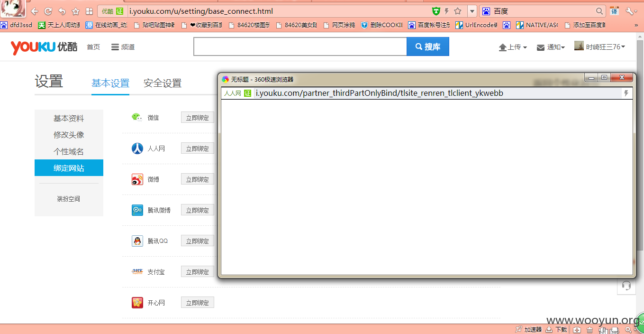This screenshot has height=334, width=644.
Task: Click the 开心网 icon
Action: (137, 303)
